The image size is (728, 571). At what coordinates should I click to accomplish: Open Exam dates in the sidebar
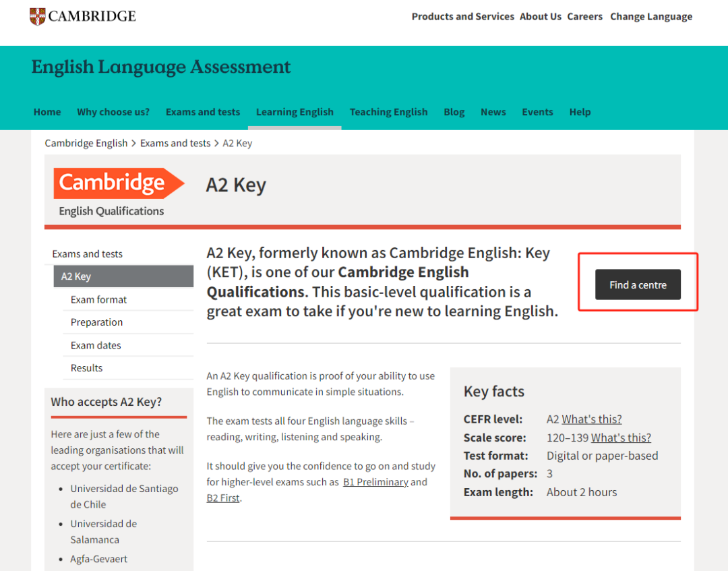point(96,345)
